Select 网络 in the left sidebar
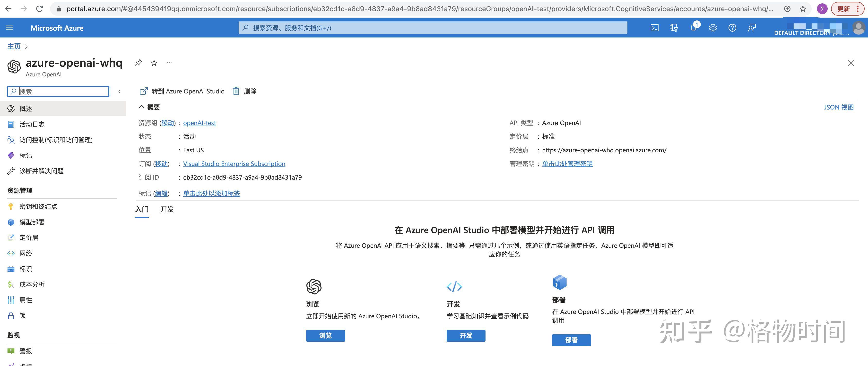The height and width of the screenshot is (366, 868). [25, 253]
